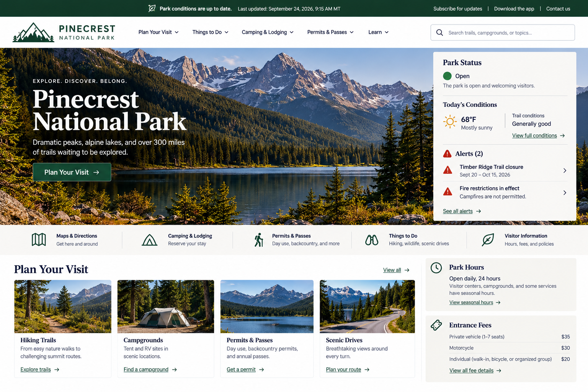This screenshot has height=392, width=588.
Task: Click the Pinecrest mountain logo icon
Action: coord(33,32)
